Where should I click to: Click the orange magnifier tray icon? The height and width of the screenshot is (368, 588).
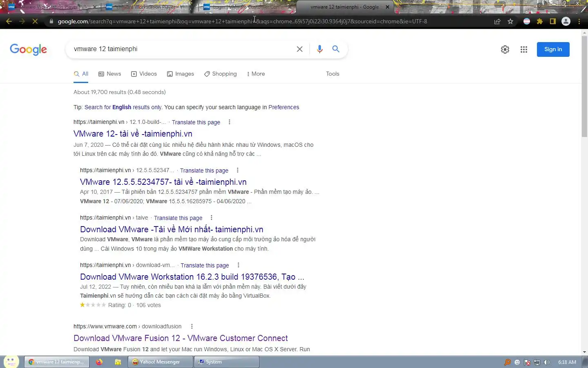tap(508, 362)
